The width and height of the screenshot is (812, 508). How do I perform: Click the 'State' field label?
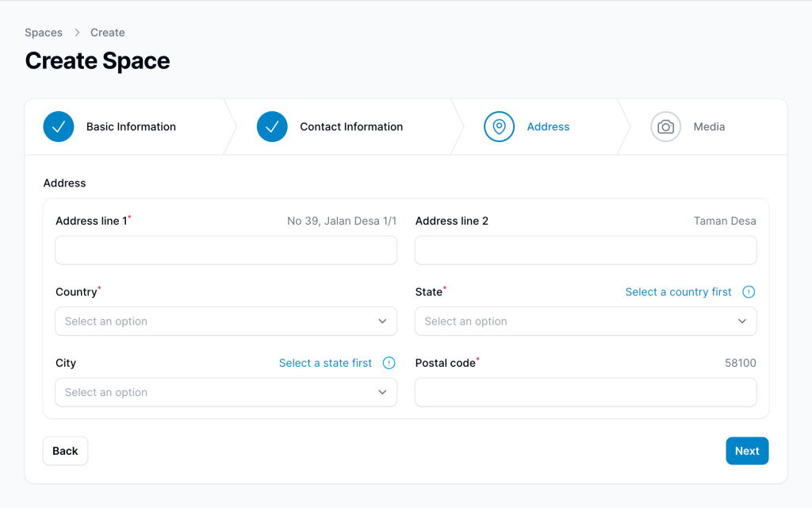click(429, 292)
